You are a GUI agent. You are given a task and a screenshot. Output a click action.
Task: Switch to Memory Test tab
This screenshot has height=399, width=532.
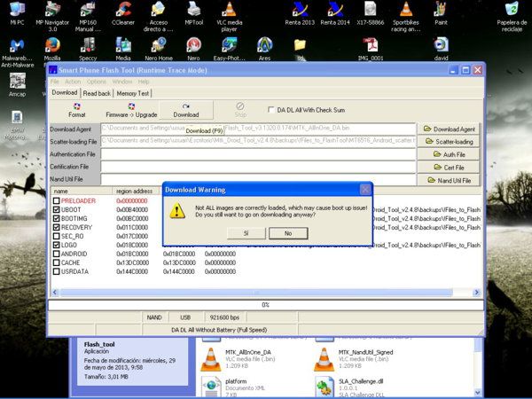[133, 93]
